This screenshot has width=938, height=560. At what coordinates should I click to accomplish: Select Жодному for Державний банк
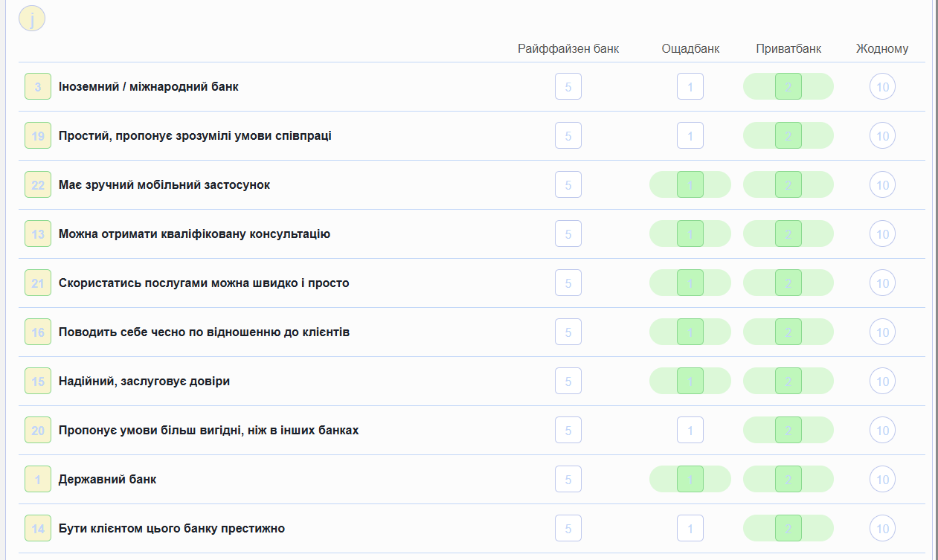pos(882,480)
